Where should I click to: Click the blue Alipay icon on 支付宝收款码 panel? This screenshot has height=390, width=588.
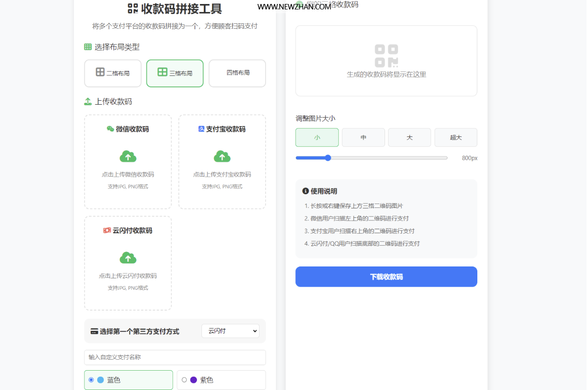point(201,129)
